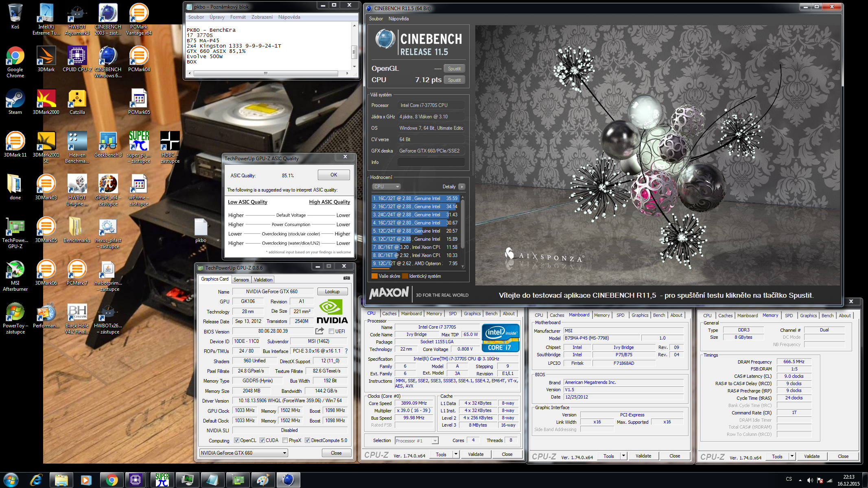Open CPU-Z Processor #1 selection dropdown
Viewport: 868px width, 488px height.
point(417,440)
